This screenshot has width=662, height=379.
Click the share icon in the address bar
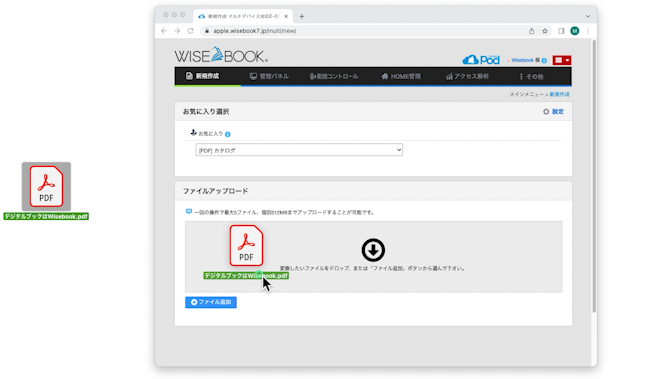[x=532, y=31]
